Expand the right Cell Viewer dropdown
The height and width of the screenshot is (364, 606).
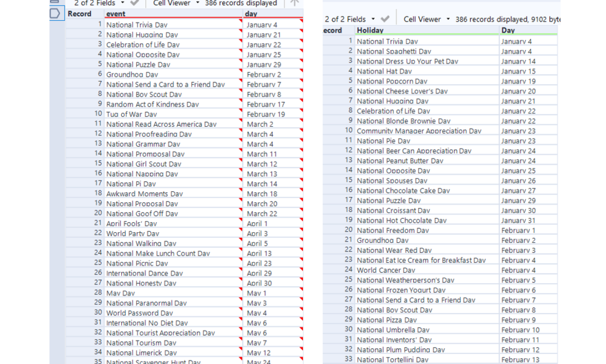tap(448, 19)
